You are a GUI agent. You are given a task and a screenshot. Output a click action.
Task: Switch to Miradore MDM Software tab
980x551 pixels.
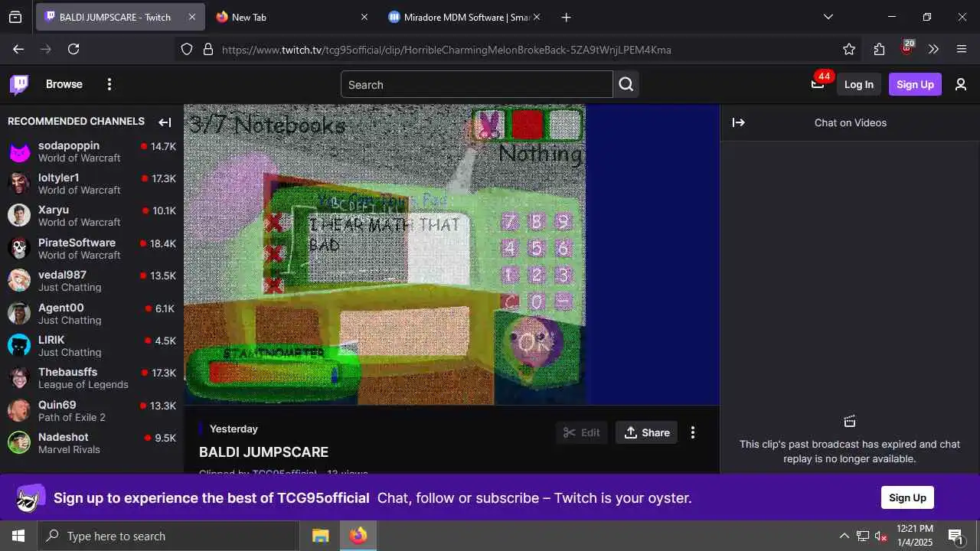pos(465,17)
